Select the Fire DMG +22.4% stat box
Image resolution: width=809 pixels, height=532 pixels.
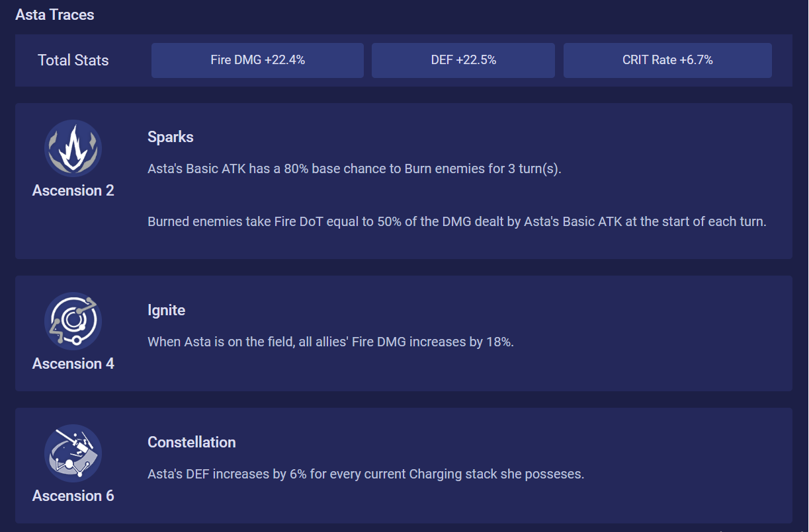coord(257,60)
